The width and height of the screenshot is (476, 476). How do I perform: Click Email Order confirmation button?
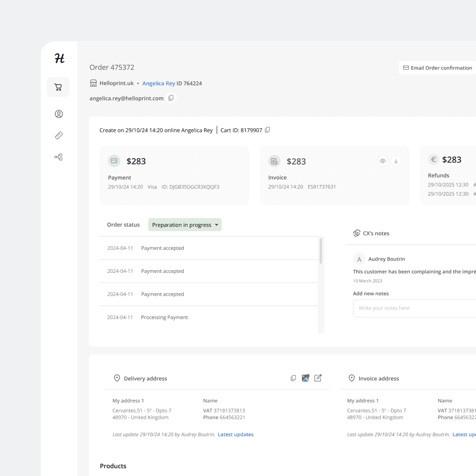(437, 68)
